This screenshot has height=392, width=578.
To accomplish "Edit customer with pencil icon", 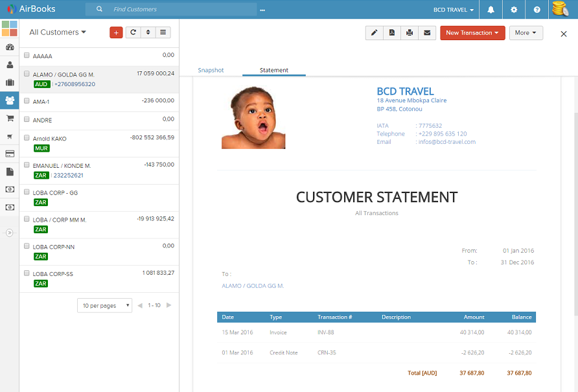I will pos(374,33).
